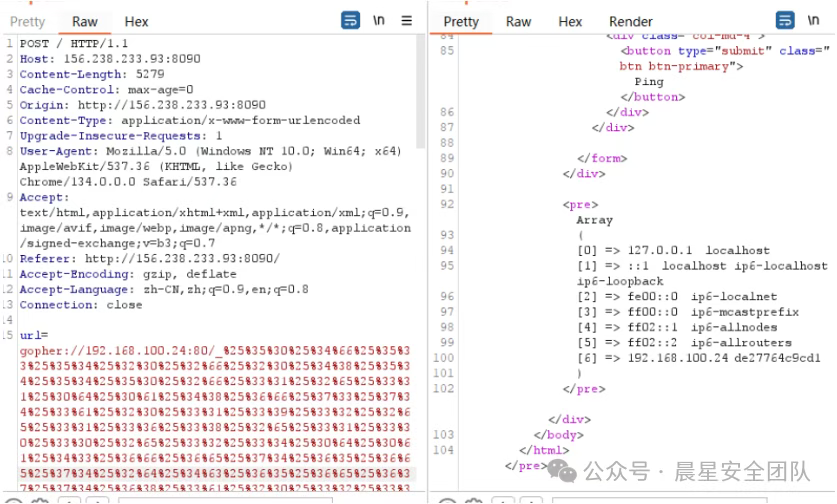Open the request panel hamburger menu
Viewport: 837px width, 504px height.
pos(406,20)
